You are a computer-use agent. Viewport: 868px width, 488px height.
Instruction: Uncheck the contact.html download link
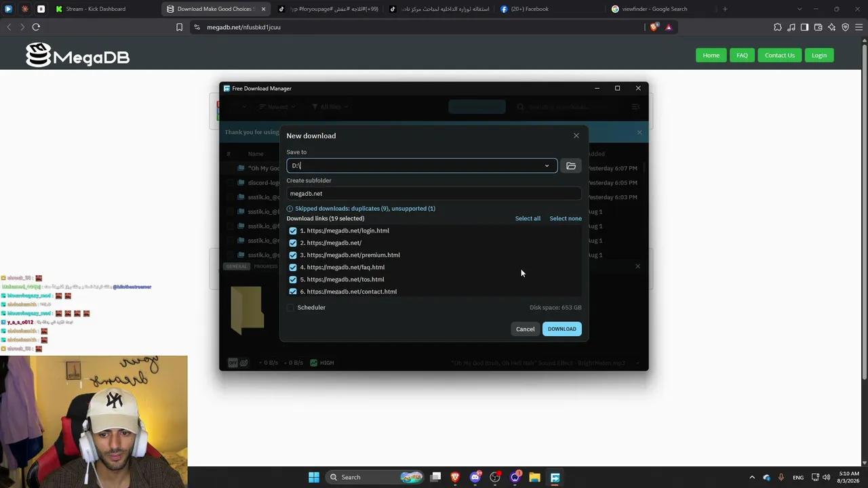(x=293, y=291)
